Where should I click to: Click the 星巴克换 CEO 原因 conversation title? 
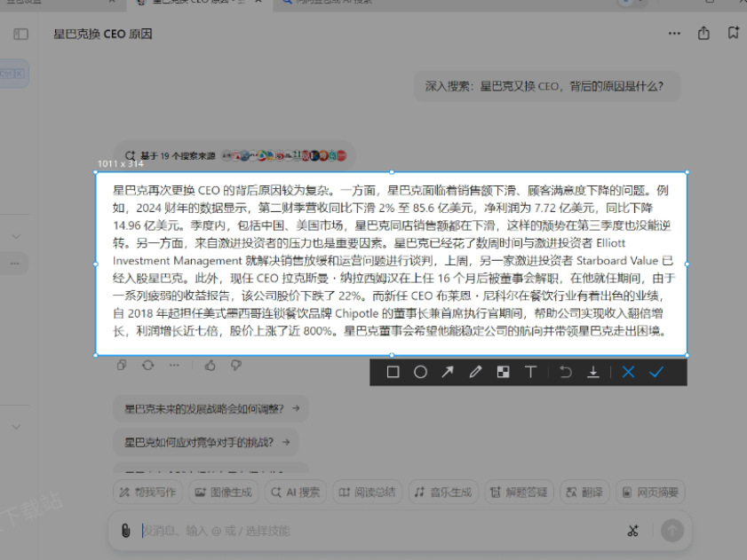click(x=102, y=34)
